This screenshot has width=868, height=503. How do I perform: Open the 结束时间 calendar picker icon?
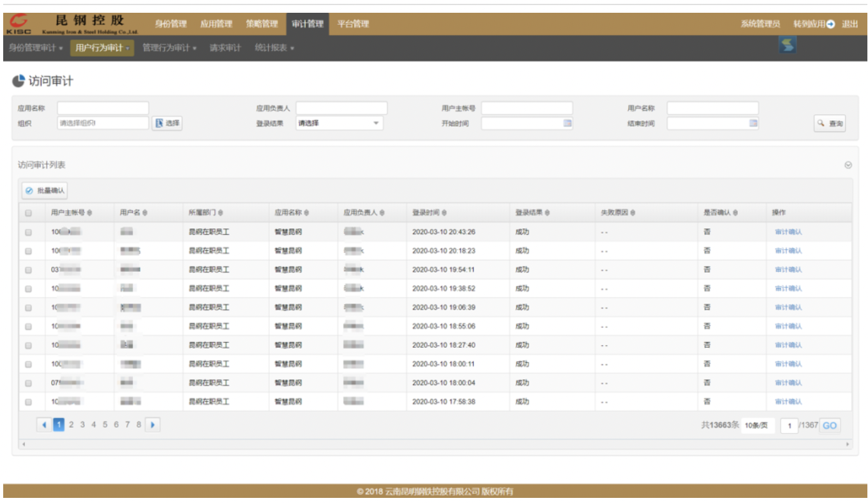tap(753, 123)
